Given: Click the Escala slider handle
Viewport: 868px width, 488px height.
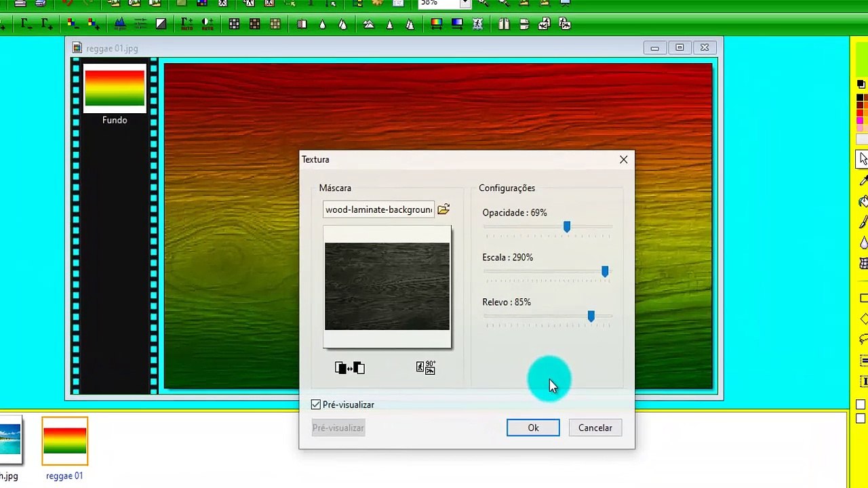Looking at the screenshot, I should click(x=605, y=271).
